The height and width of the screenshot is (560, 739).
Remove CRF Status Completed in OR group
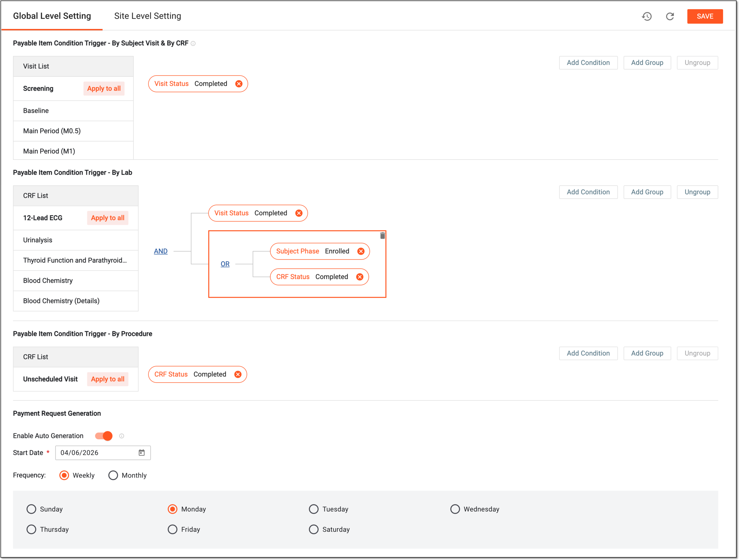tap(359, 277)
